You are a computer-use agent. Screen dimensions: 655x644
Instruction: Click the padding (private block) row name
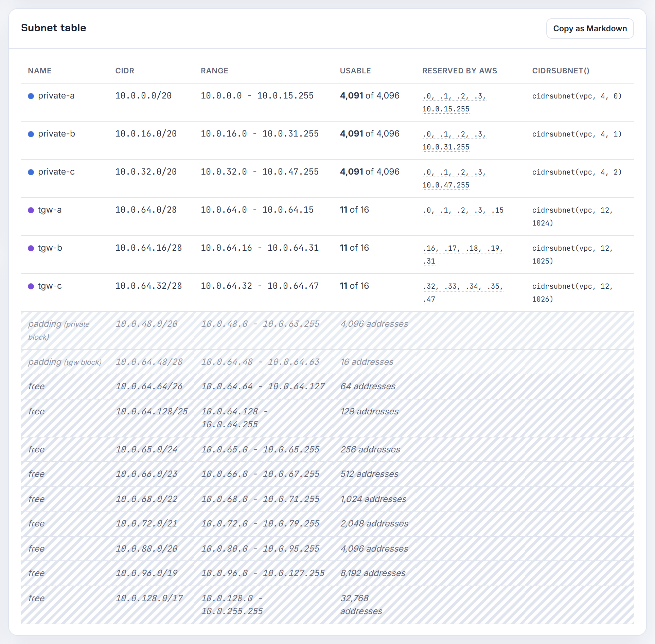[59, 330]
